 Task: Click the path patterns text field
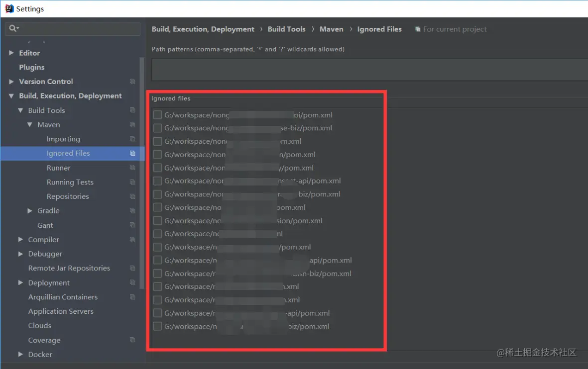369,69
